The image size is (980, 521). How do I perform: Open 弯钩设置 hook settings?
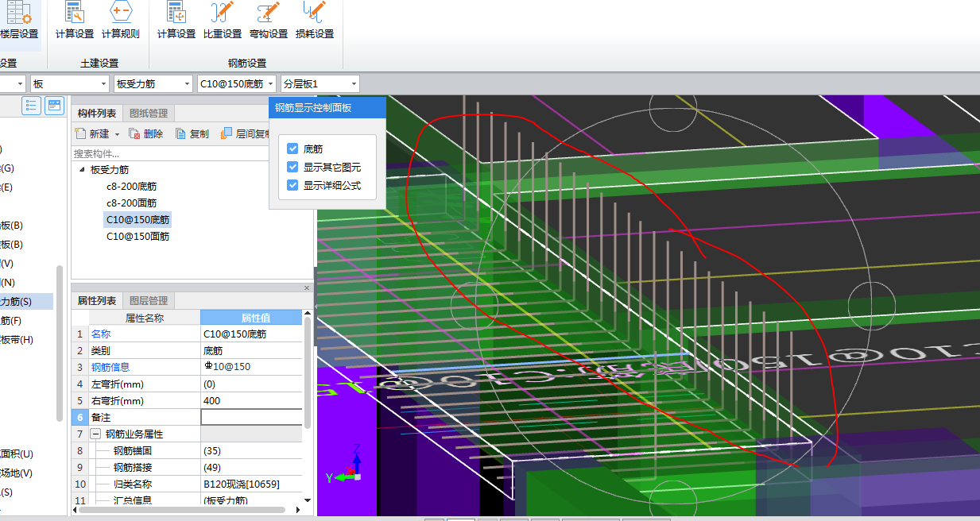tap(269, 21)
